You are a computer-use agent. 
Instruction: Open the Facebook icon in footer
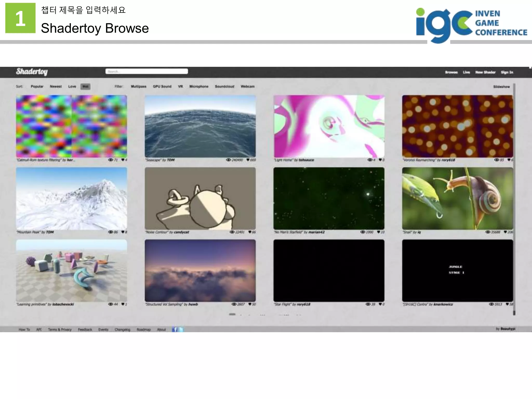(175, 329)
